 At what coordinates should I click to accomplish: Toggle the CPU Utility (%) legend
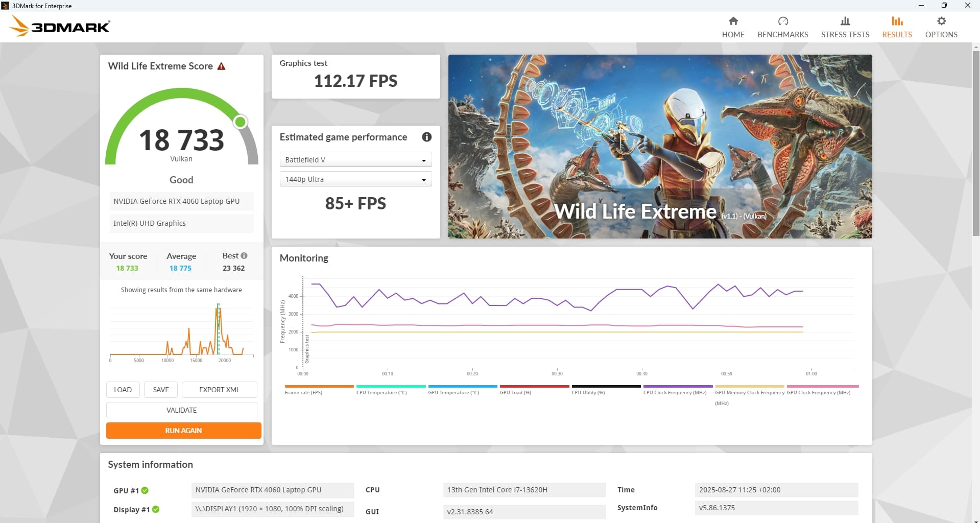tap(606, 390)
